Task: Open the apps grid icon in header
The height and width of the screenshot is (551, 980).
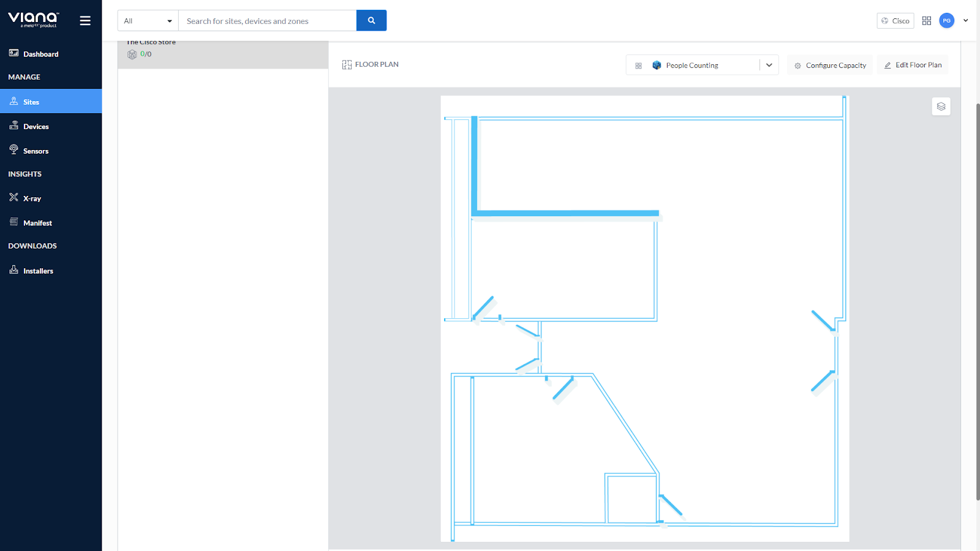Action: coord(927,21)
